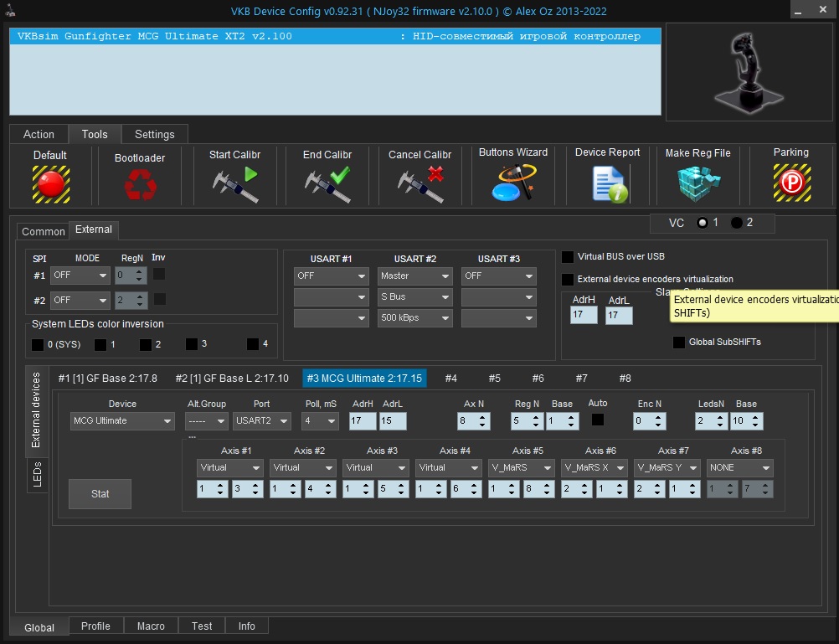Open USART #2 Master dropdown

click(x=414, y=276)
